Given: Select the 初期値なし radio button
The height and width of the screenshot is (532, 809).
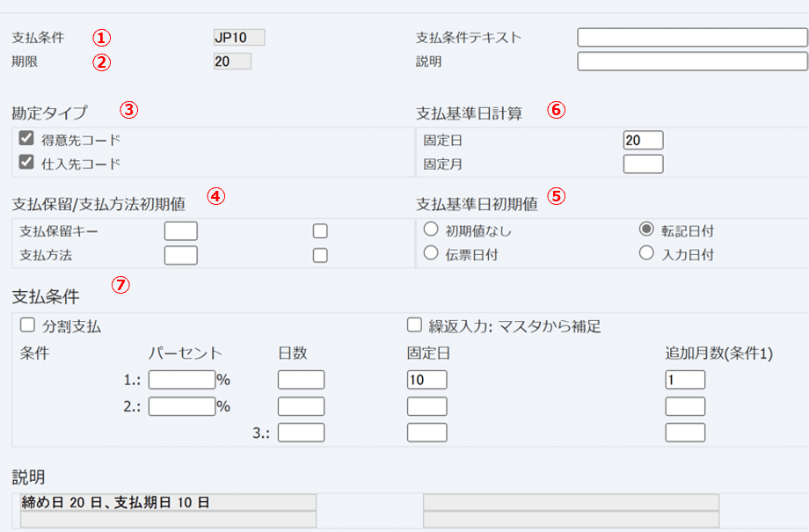Looking at the screenshot, I should pos(431,230).
